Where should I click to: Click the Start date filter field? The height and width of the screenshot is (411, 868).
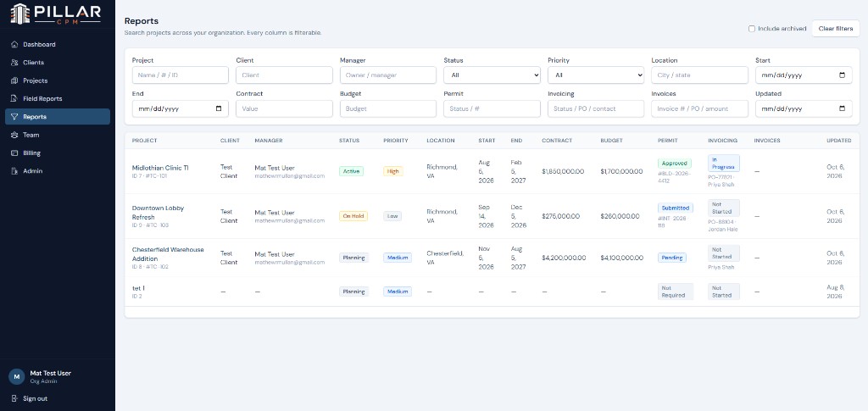point(804,75)
